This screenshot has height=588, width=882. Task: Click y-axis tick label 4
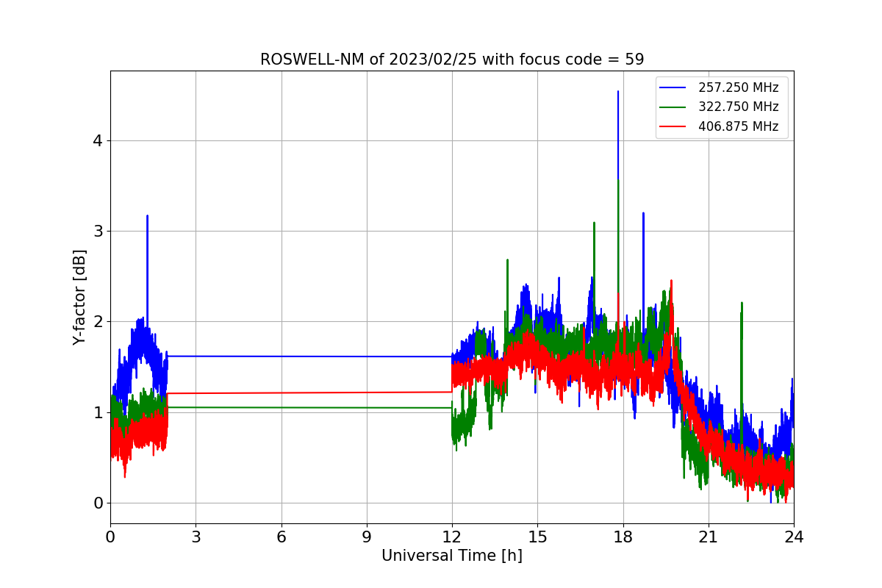tap(97, 140)
